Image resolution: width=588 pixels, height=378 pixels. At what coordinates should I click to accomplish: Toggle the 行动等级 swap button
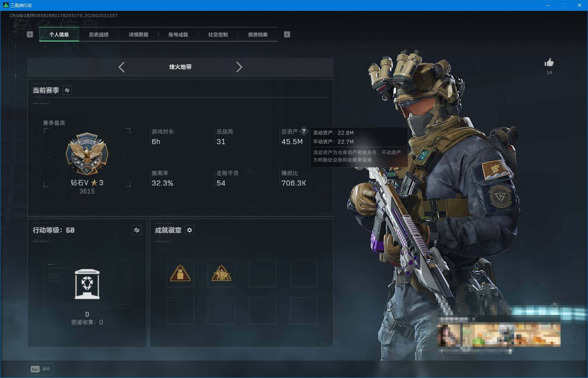[x=137, y=230]
